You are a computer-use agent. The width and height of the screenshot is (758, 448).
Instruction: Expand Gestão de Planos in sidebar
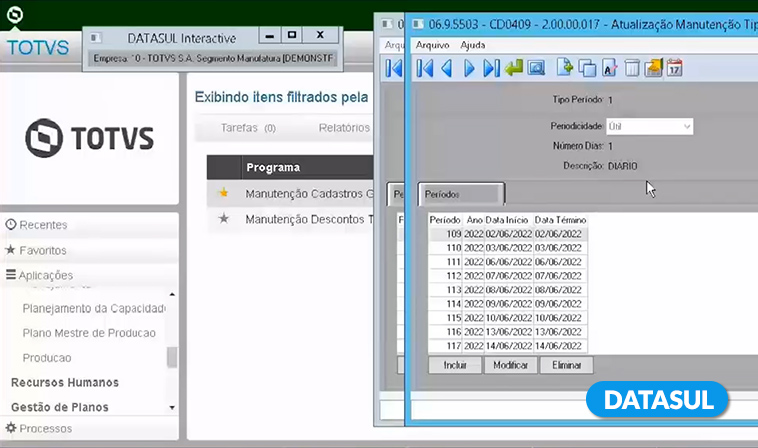pos(60,407)
